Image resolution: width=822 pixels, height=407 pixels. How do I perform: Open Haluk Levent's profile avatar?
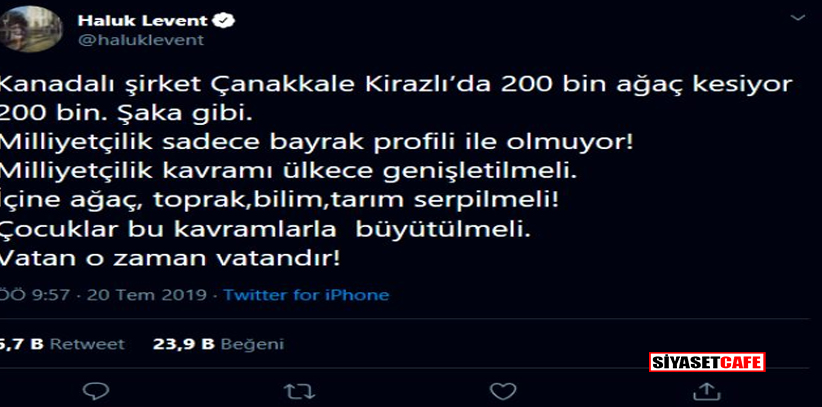31,29
